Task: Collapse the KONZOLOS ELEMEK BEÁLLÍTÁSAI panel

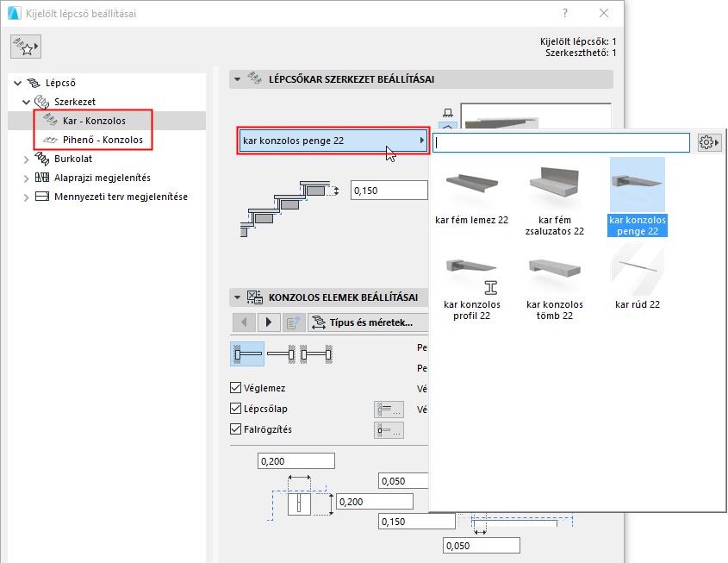Action: (x=236, y=297)
